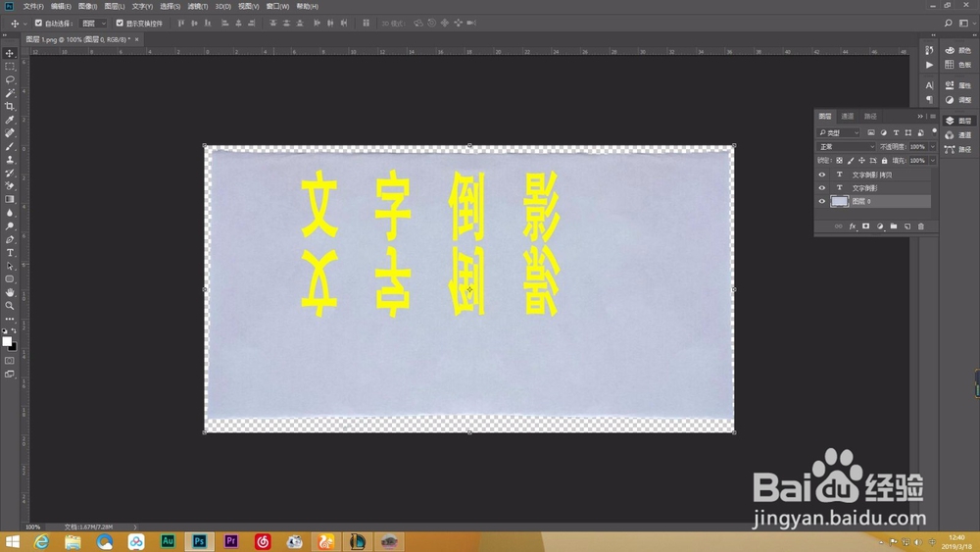
Task: Hide the 文字倒影 拷贝 layer
Action: click(x=822, y=176)
